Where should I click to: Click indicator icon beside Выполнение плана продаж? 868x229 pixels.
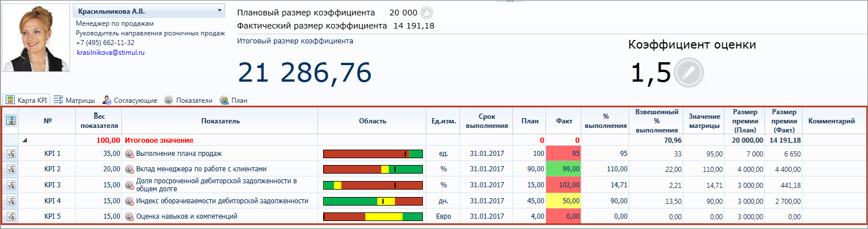(129, 154)
